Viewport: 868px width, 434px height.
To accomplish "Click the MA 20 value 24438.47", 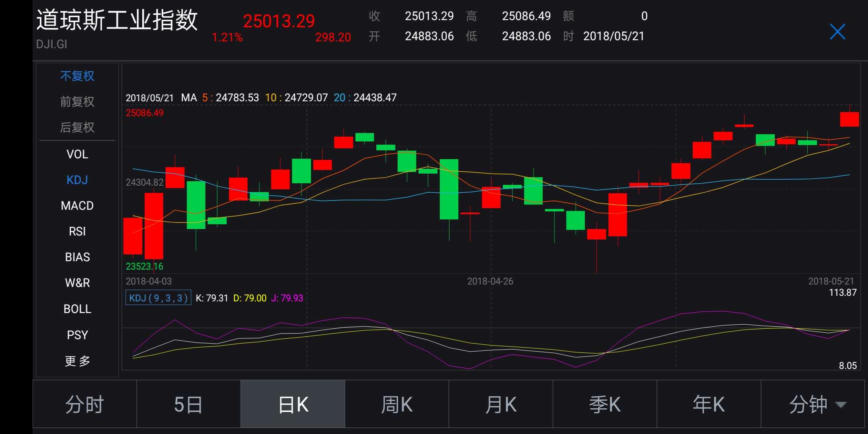I will click(375, 98).
